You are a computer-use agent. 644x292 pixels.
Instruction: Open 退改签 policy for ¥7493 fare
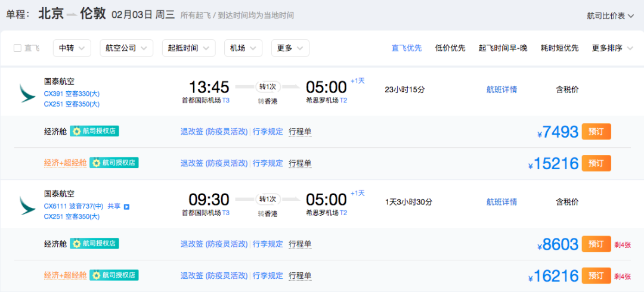pyautogui.click(x=214, y=132)
